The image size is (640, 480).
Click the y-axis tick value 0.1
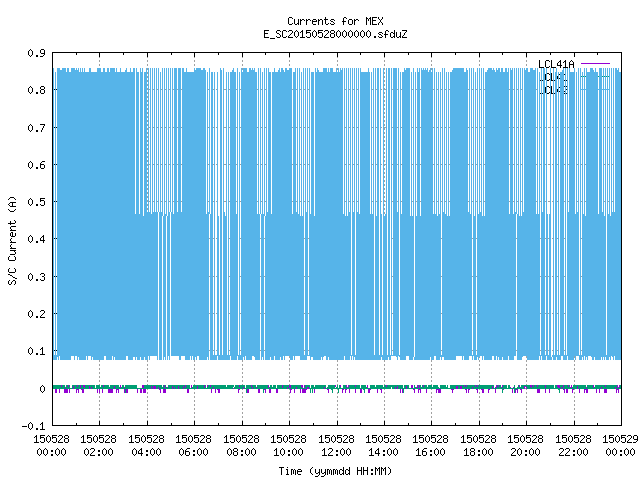point(36,351)
